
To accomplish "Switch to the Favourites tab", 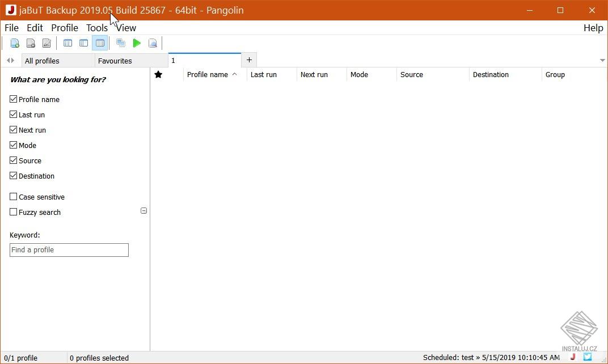I will [132, 61].
